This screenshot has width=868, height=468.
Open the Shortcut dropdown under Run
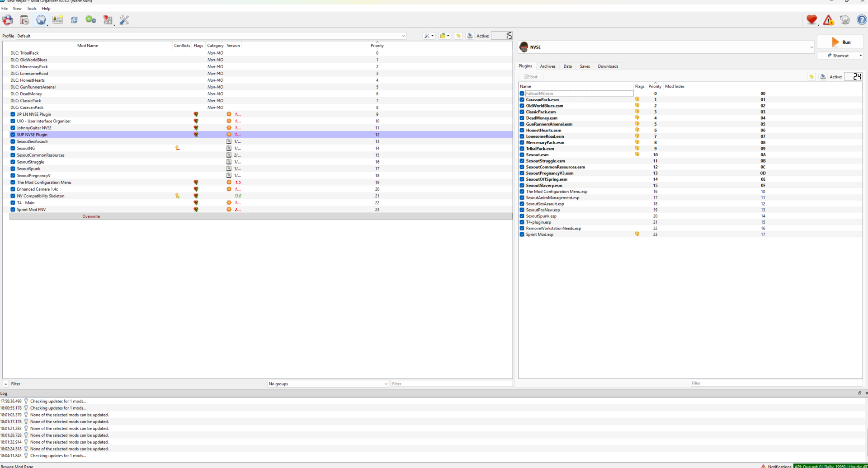coord(840,56)
